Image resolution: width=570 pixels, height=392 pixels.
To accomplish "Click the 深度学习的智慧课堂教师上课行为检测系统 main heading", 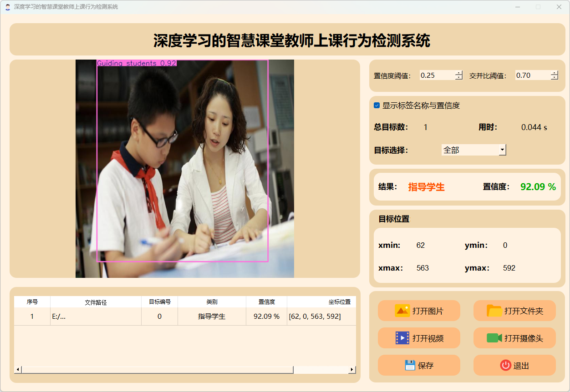I will point(292,40).
